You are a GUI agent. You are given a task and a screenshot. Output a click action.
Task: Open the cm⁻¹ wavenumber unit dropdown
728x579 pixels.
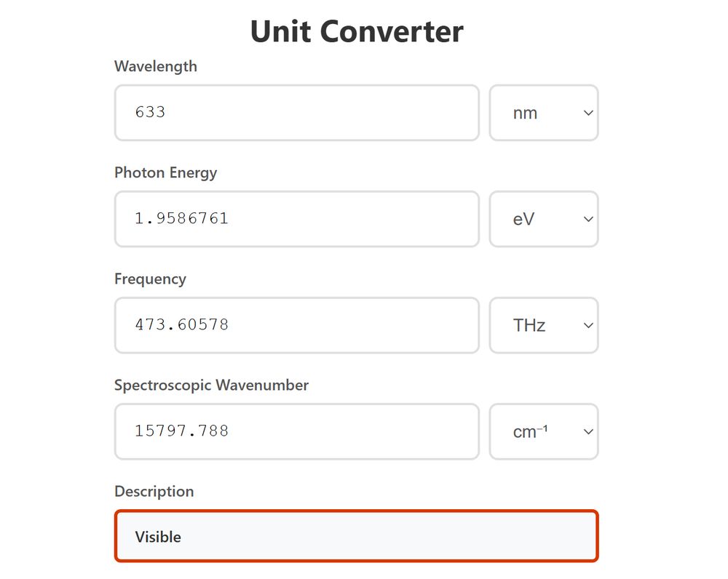pyautogui.click(x=544, y=431)
